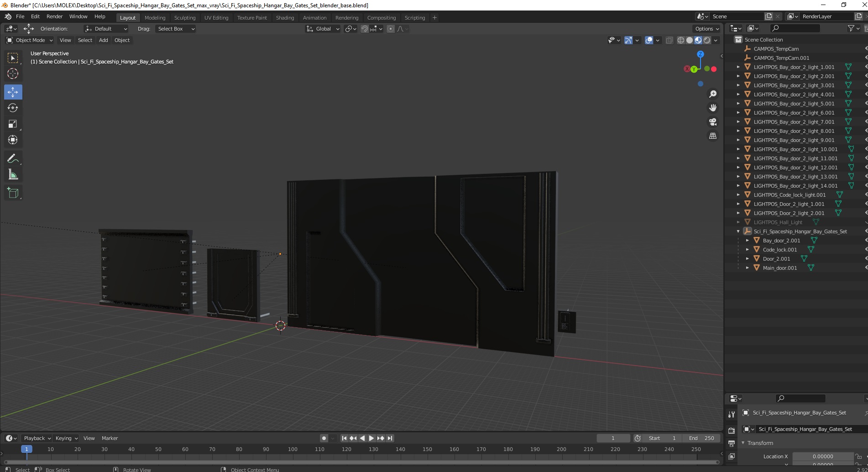Select Code_lock.001 in the outliner
This screenshot has width=868, height=472.
click(780, 250)
